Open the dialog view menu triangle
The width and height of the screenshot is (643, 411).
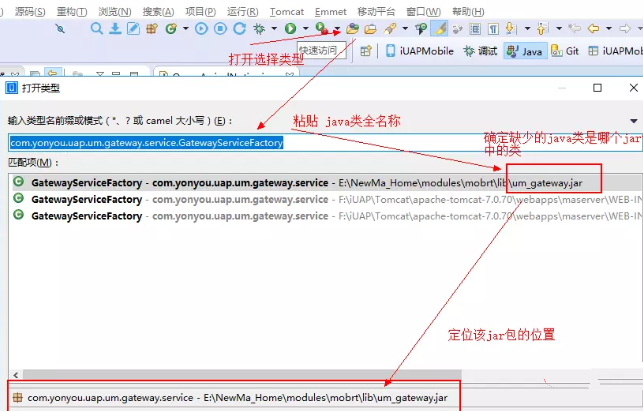point(634,121)
